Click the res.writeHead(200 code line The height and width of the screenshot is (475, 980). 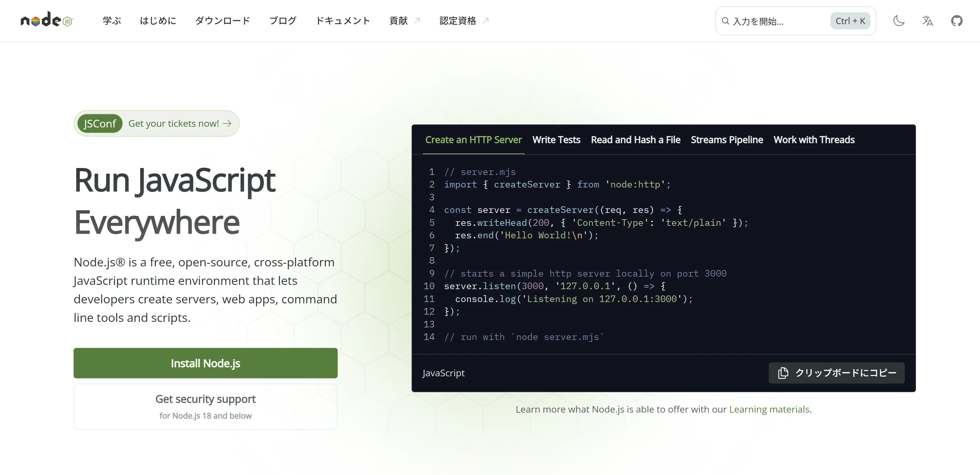pos(601,222)
